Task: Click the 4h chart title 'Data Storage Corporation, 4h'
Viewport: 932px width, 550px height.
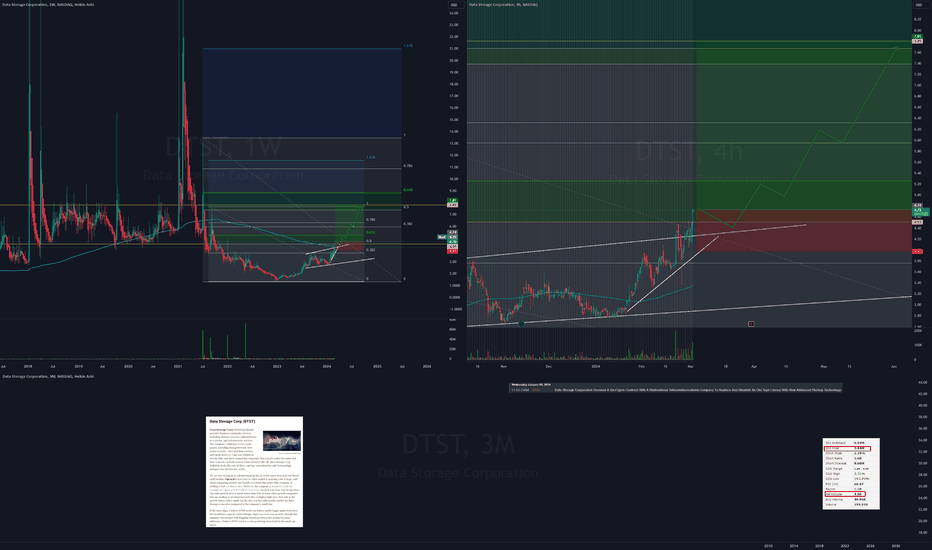Action: tap(503, 4)
